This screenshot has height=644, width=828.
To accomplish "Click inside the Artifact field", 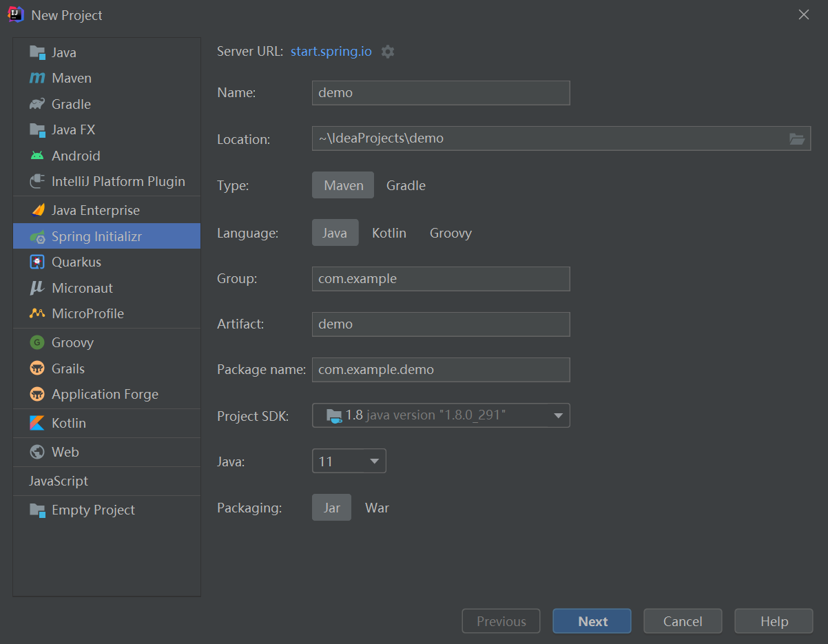I will (x=441, y=324).
